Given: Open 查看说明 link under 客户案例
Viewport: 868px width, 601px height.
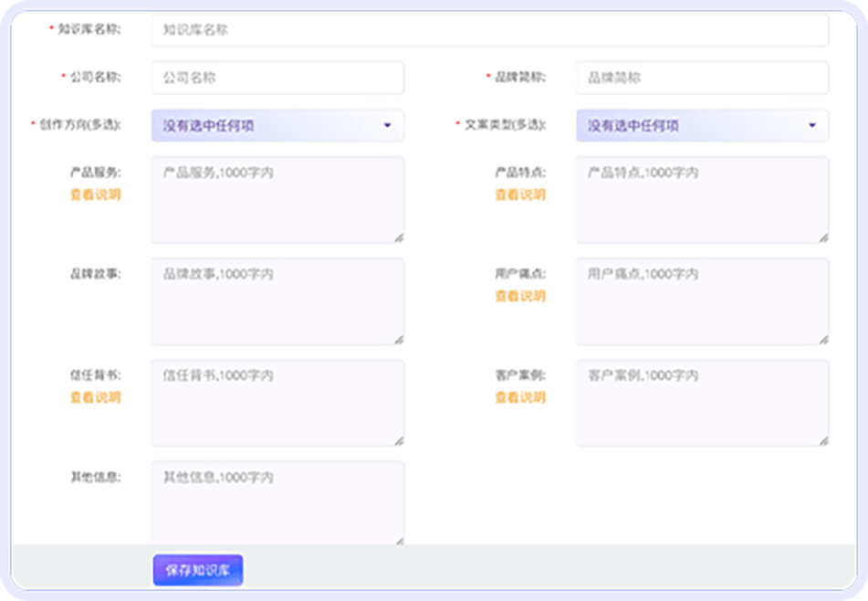Looking at the screenshot, I should click(x=520, y=397).
